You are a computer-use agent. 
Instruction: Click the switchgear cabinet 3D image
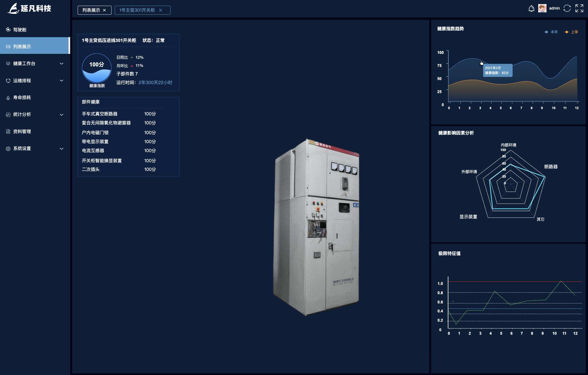(x=317, y=227)
